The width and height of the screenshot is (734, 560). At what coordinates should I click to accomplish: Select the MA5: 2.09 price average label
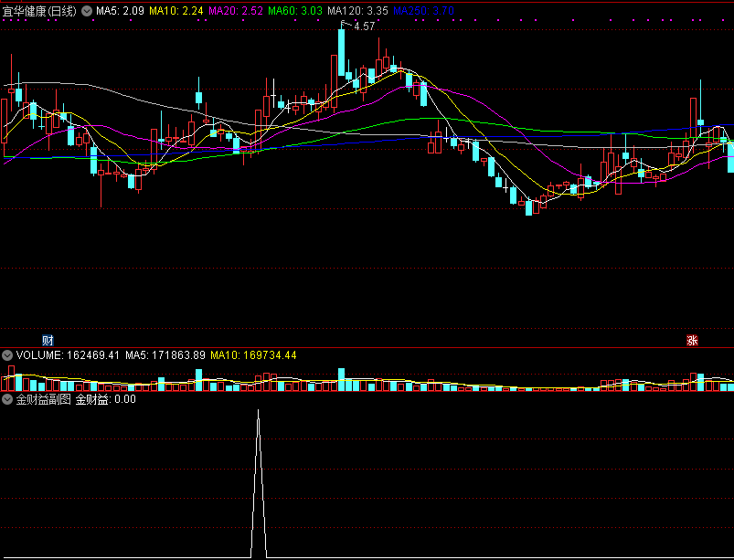pyautogui.click(x=120, y=11)
